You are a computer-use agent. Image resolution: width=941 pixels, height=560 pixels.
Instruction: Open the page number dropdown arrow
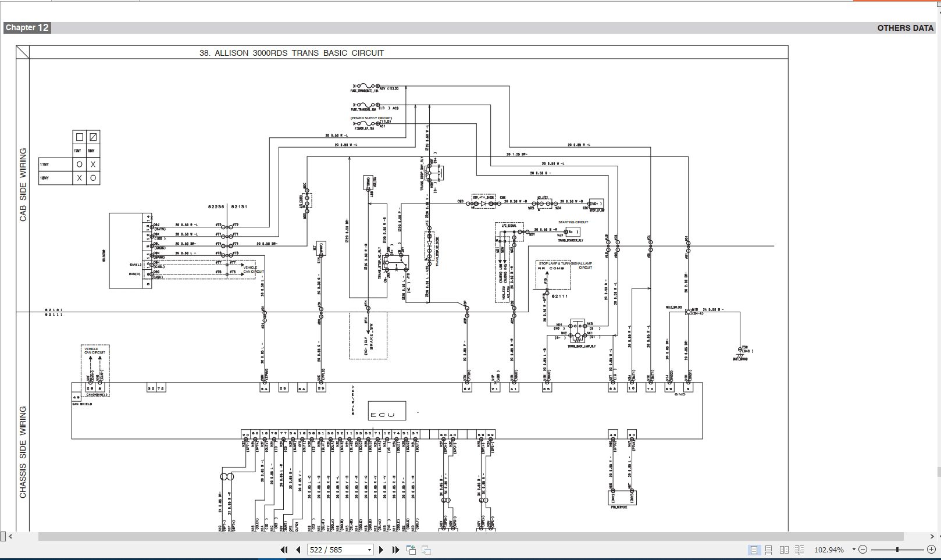click(369, 550)
